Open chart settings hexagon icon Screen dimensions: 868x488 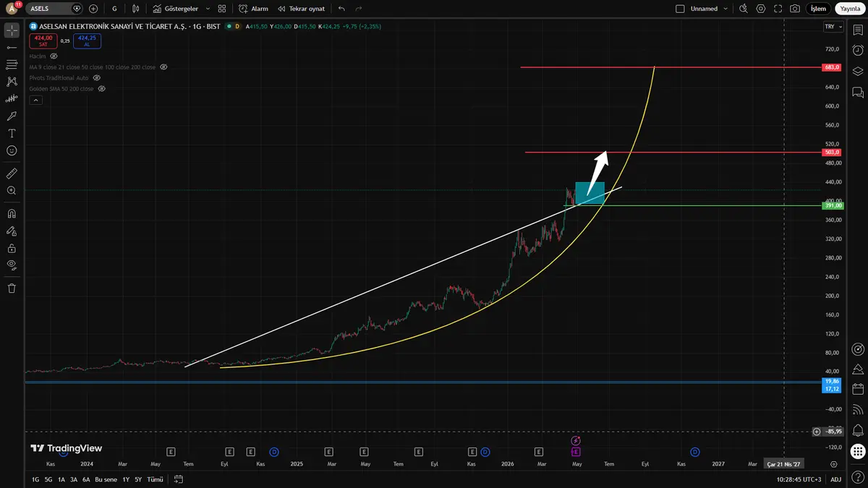pyautogui.click(x=760, y=9)
